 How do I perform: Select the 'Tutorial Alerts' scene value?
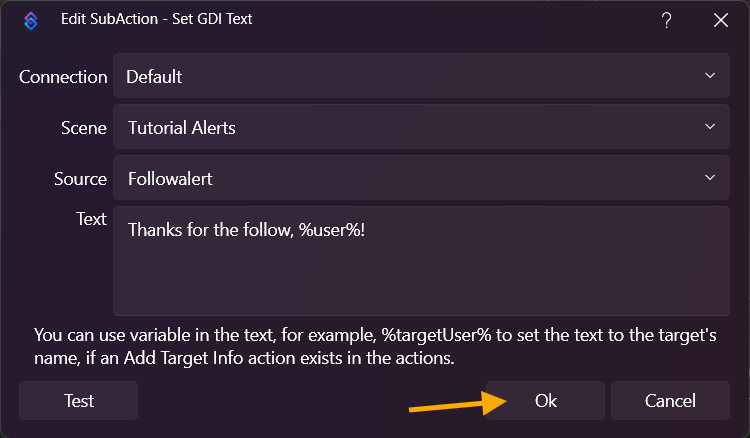[182, 128]
